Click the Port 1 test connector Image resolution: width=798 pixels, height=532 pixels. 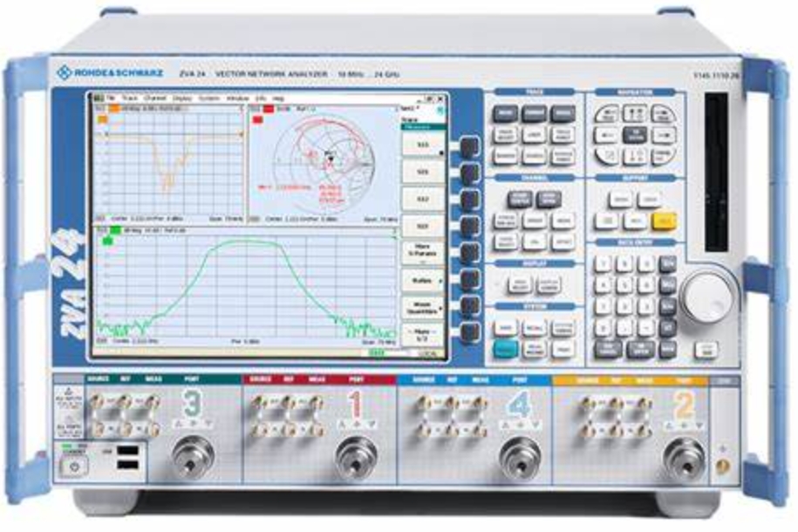(x=358, y=457)
